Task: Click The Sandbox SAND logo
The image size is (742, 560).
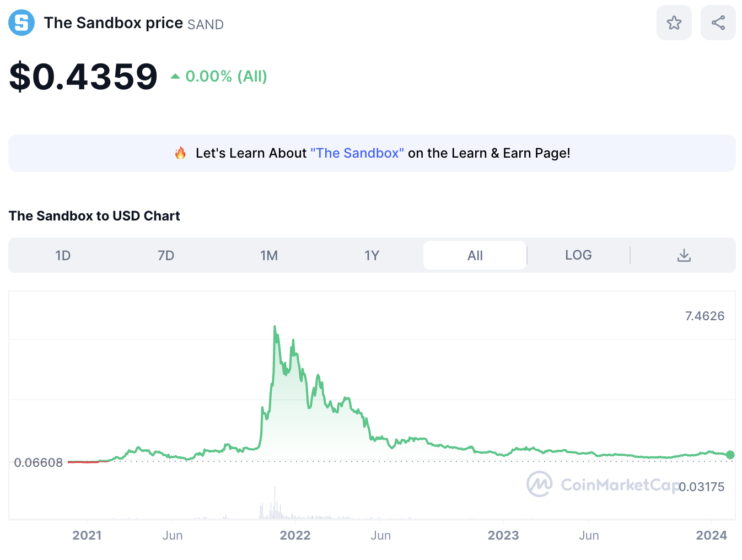Action: tap(21, 23)
